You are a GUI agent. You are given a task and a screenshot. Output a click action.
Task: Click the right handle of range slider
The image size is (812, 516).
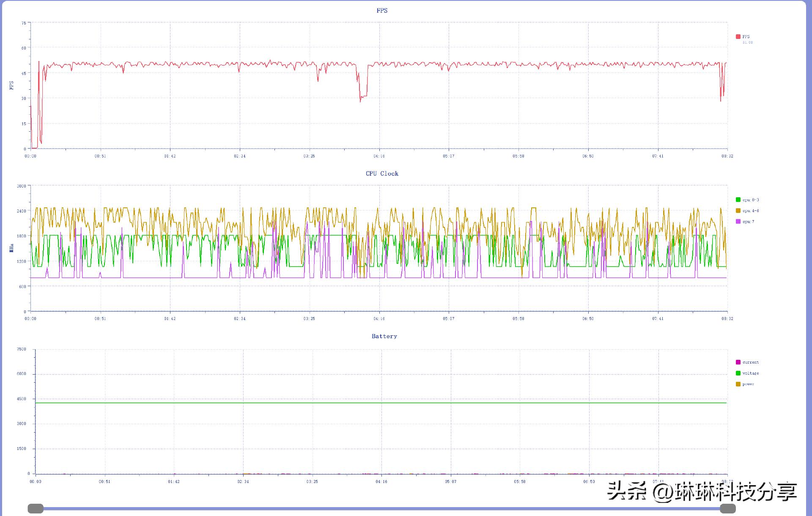pyautogui.click(x=728, y=508)
